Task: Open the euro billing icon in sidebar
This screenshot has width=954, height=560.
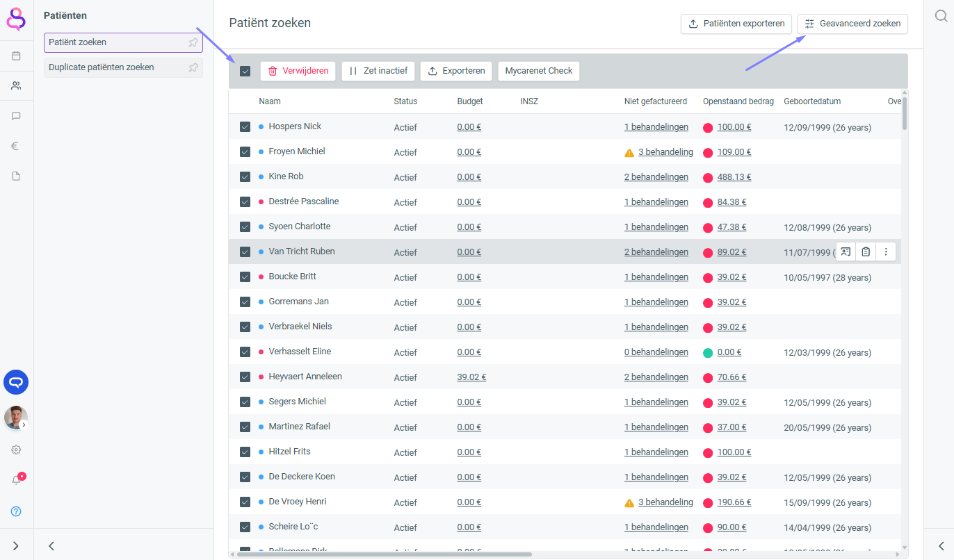Action: coord(16,146)
